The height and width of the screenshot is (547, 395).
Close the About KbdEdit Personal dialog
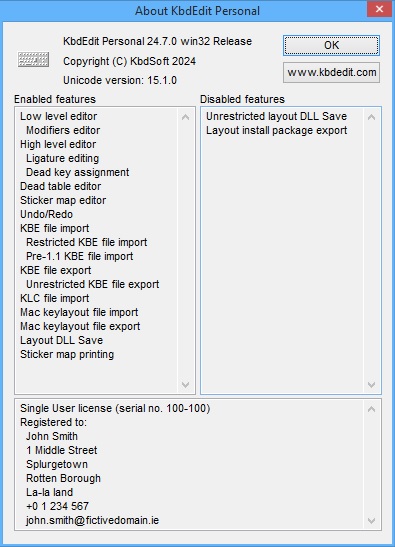[x=379, y=9]
